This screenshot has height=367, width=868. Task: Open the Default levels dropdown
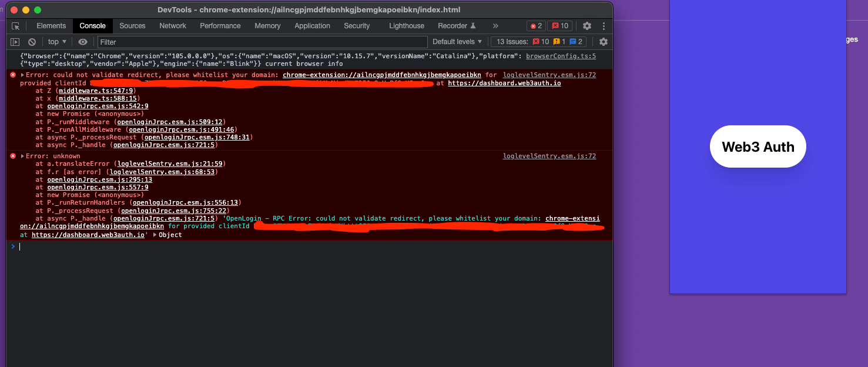(457, 42)
